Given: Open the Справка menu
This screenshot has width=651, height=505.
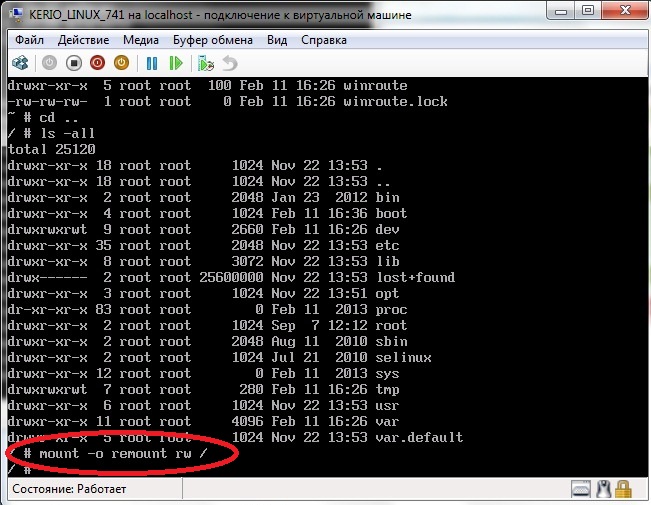Looking at the screenshot, I should pos(323,40).
